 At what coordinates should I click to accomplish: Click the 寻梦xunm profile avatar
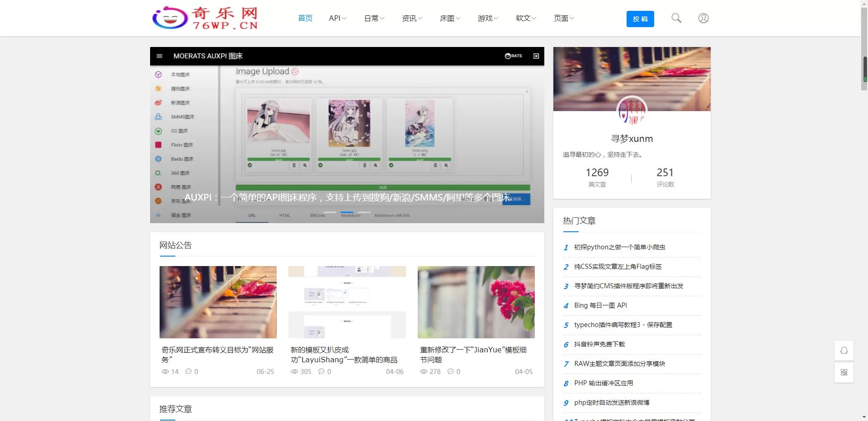(632, 111)
